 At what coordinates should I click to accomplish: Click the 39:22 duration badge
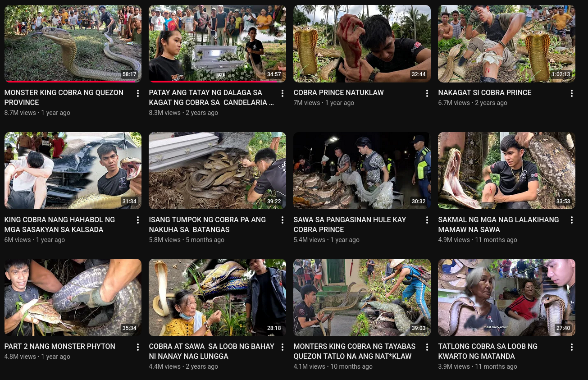click(274, 201)
